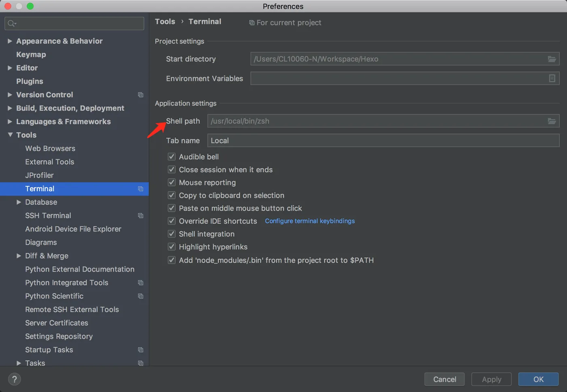Toggle Copy to clipboard on selection

(x=172, y=195)
